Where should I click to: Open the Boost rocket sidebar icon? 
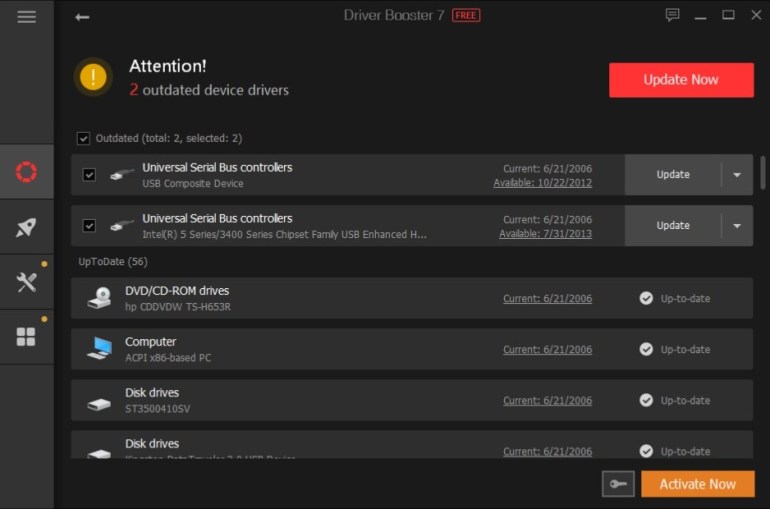coord(27,227)
